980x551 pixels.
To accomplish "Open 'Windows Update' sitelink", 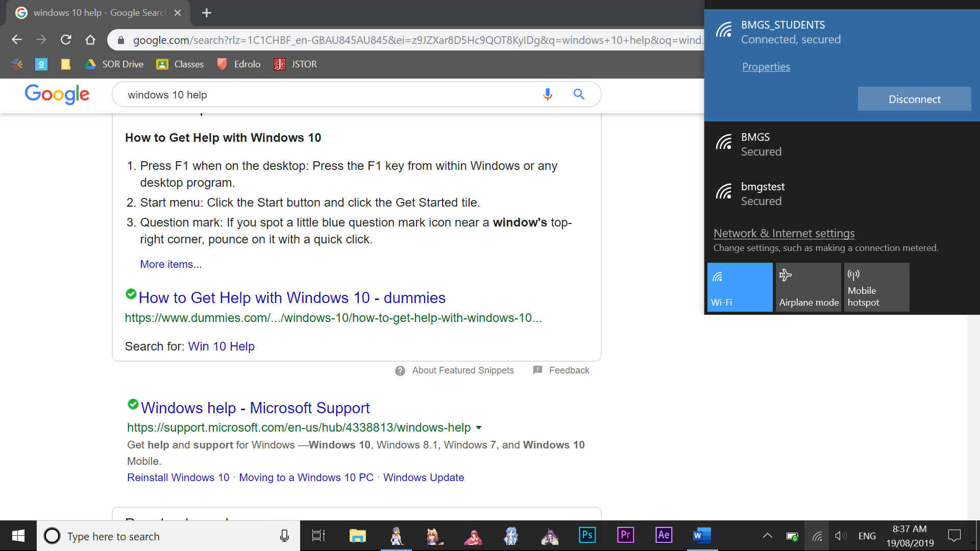I will (424, 478).
